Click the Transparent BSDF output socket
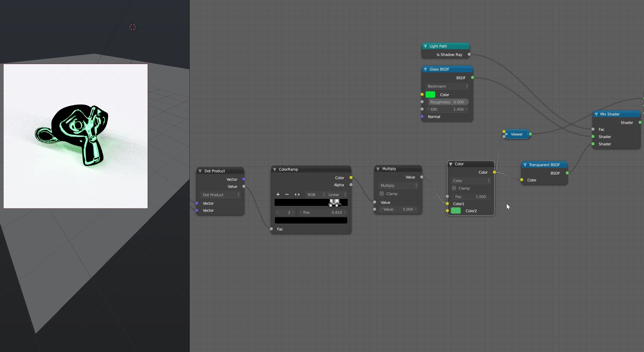The width and height of the screenshot is (644, 352). point(567,173)
